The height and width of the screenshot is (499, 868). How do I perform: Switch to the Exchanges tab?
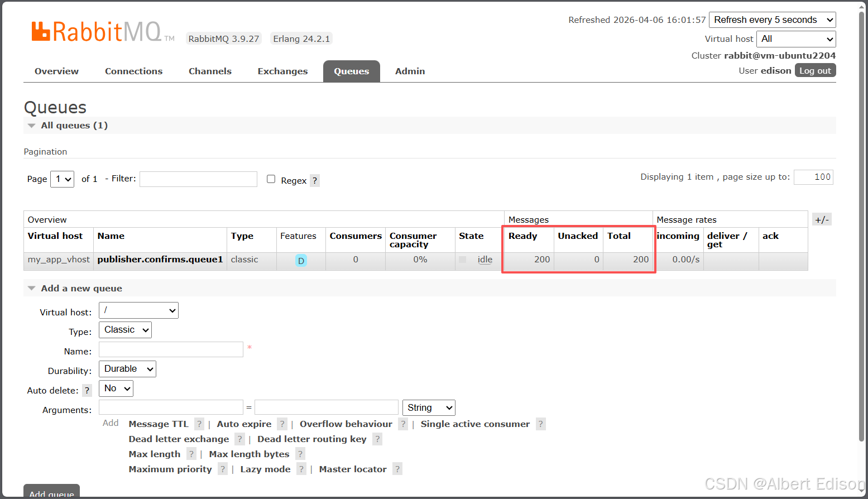282,71
